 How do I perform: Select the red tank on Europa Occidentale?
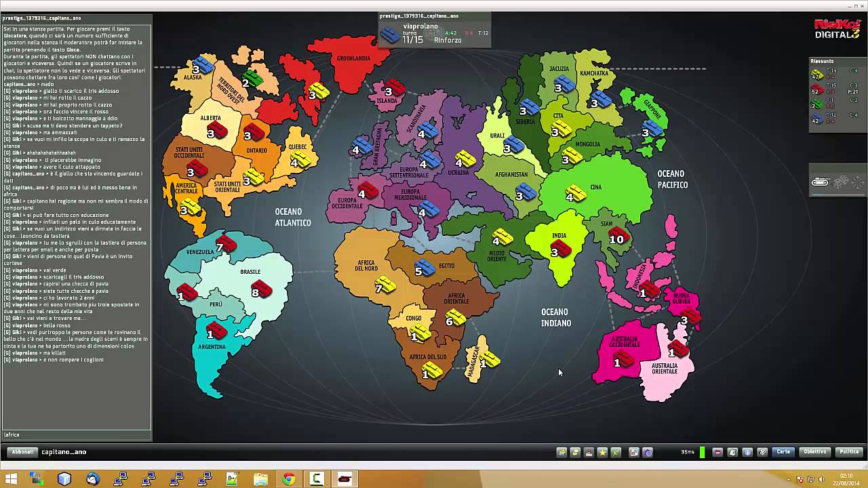(368, 191)
